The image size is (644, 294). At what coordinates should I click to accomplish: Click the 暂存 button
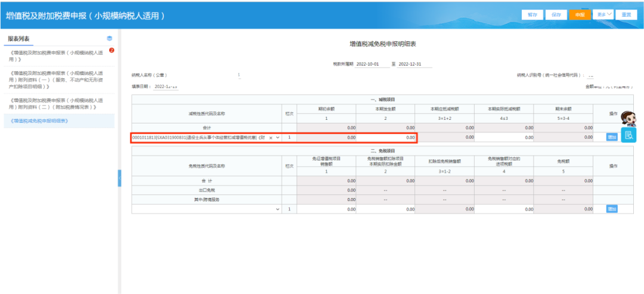[x=532, y=14]
